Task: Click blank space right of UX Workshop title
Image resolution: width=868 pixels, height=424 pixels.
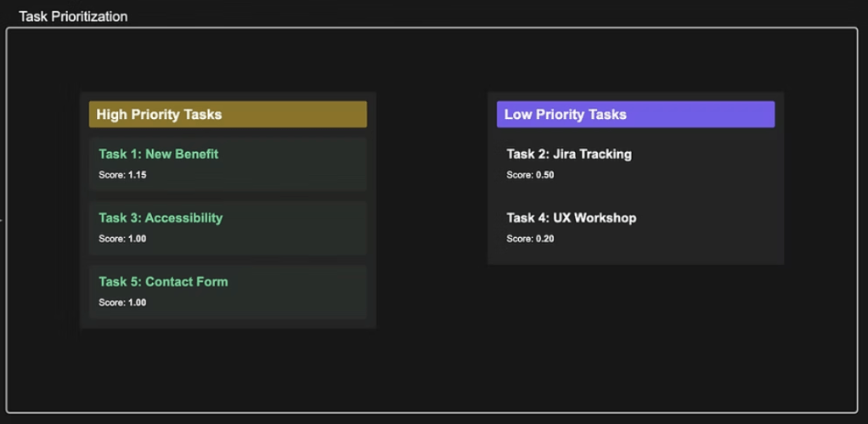Action: coord(713,218)
